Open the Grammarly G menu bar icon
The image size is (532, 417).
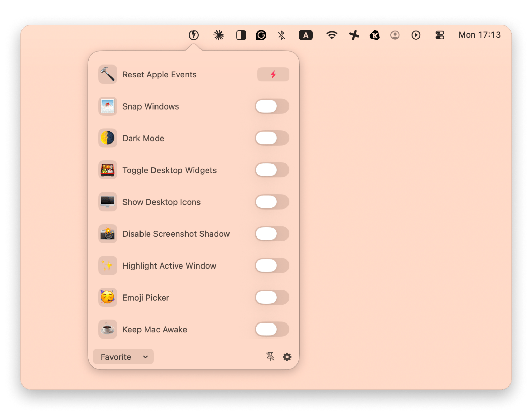click(x=261, y=35)
